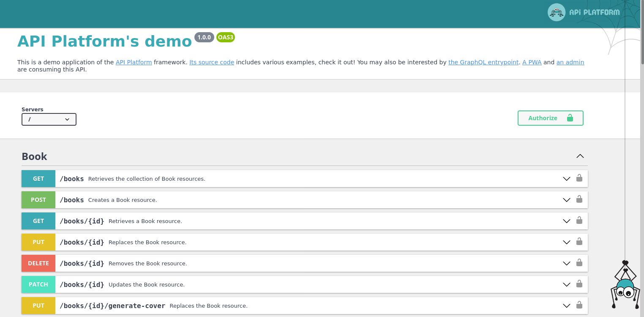
Task: Open the API Platform link
Action: point(134,62)
